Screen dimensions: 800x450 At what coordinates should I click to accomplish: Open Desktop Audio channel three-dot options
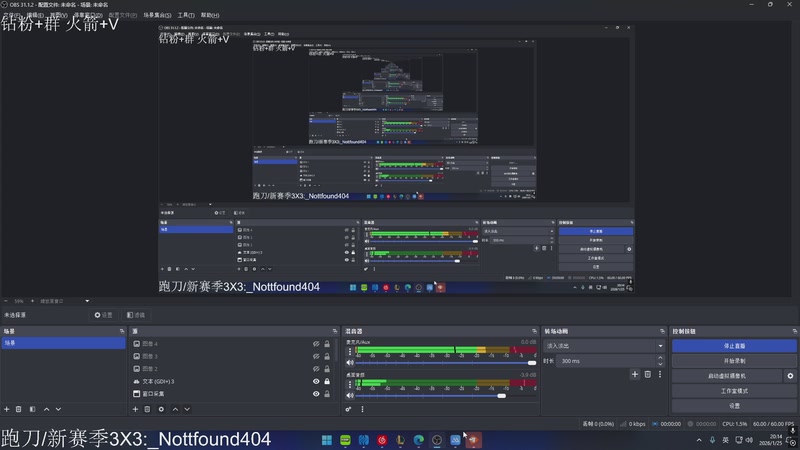click(x=349, y=384)
